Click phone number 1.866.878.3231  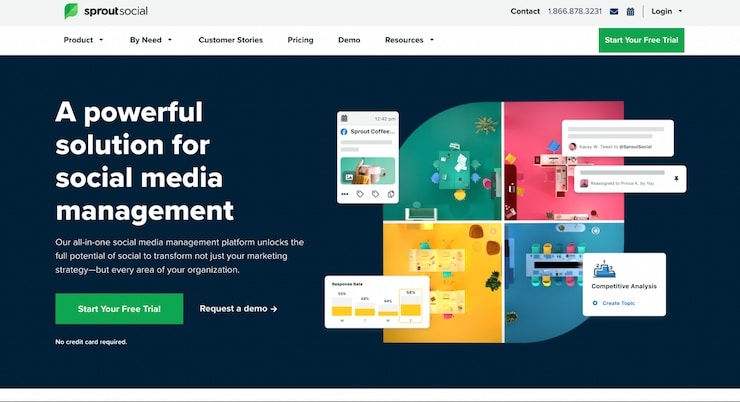click(575, 11)
